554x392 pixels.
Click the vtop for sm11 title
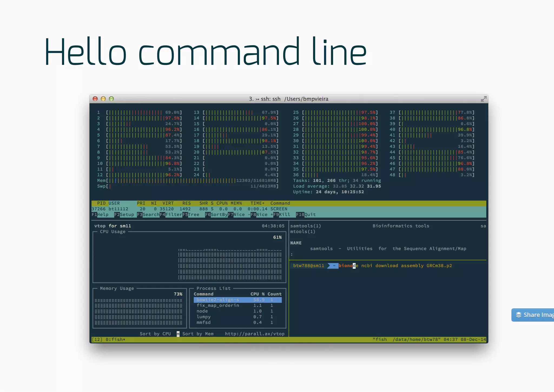click(x=113, y=226)
